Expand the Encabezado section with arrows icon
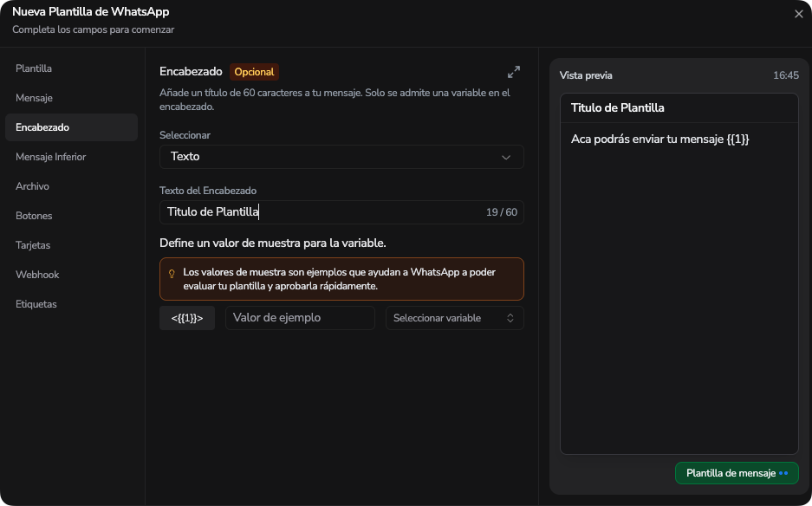812x506 pixels. (x=514, y=72)
